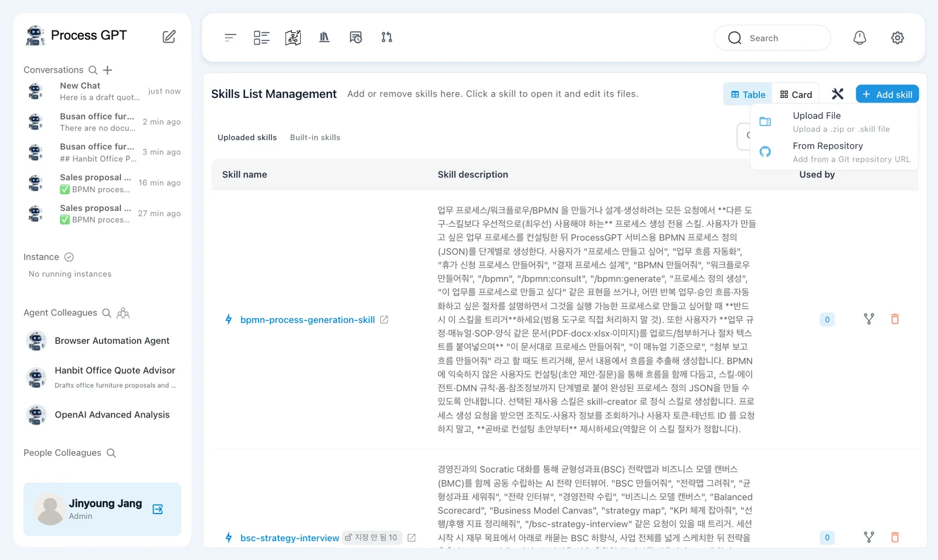The width and height of the screenshot is (938, 560).
Task: Open the OpenAI Advanced Analysis agent
Action: click(103, 415)
